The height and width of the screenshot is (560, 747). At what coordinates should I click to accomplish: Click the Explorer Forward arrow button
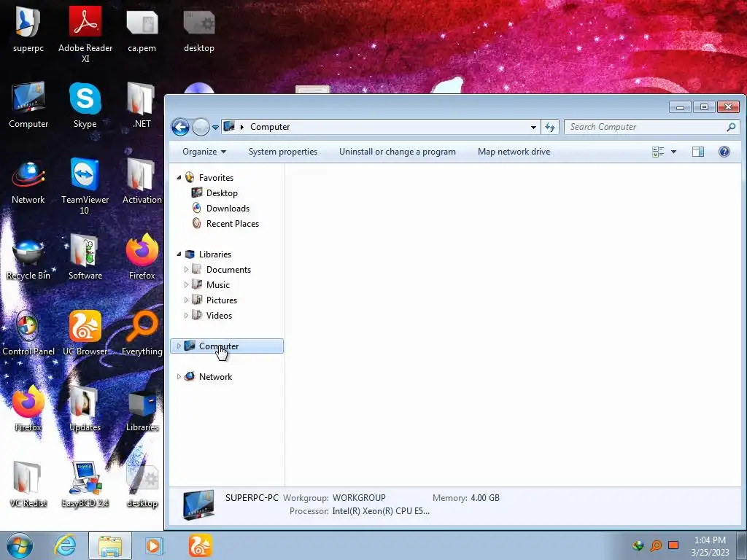[x=201, y=127]
